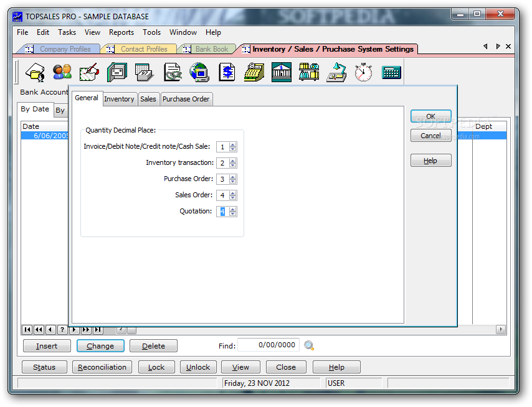This screenshot has height=407, width=532.
Task: Click the Quotation decimal value field
Action: [223, 212]
